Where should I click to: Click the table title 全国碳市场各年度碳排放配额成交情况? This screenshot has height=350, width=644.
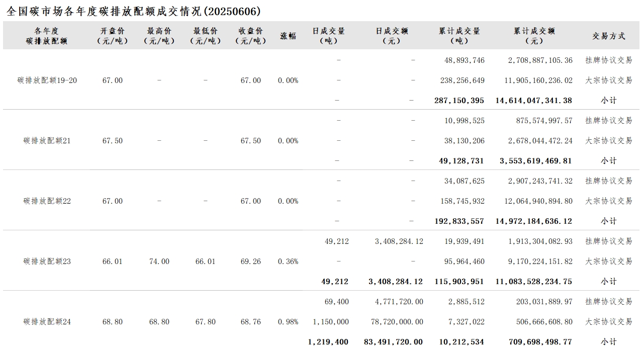pos(134,11)
